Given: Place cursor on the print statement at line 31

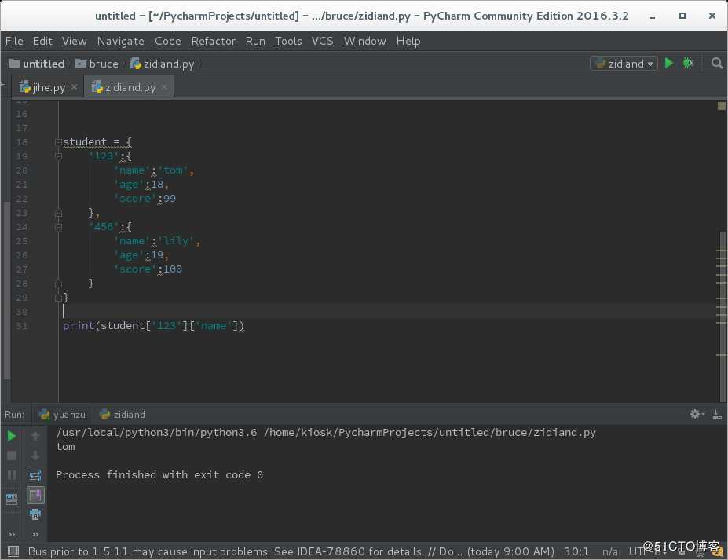Looking at the screenshot, I should pos(154,325).
